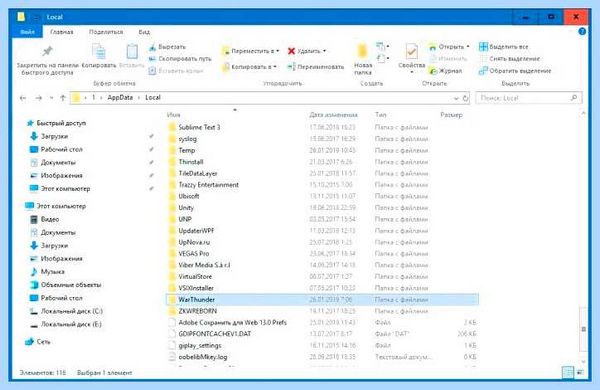The width and height of the screenshot is (600, 390).
Task: Open recent locations dropdown arrow
Action: 51,98
